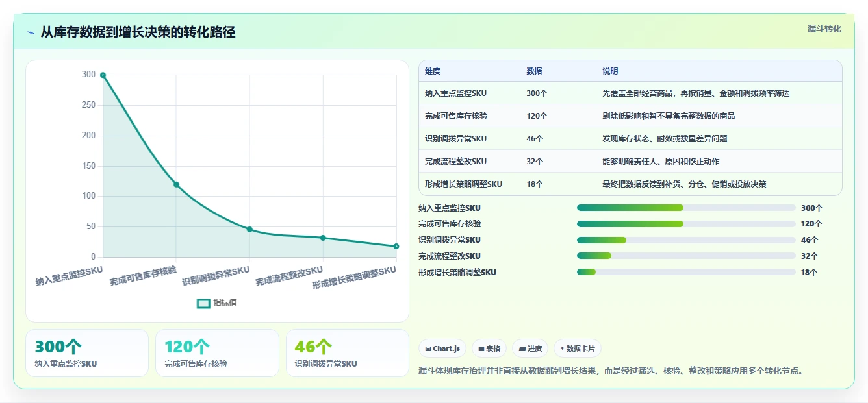
Task: Click table value 300个
Action: (537, 93)
